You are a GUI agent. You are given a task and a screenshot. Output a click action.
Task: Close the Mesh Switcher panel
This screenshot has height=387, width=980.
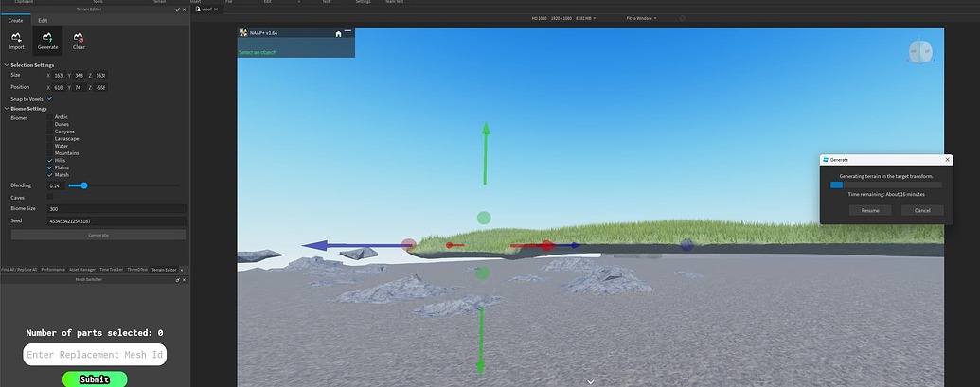coord(184,280)
